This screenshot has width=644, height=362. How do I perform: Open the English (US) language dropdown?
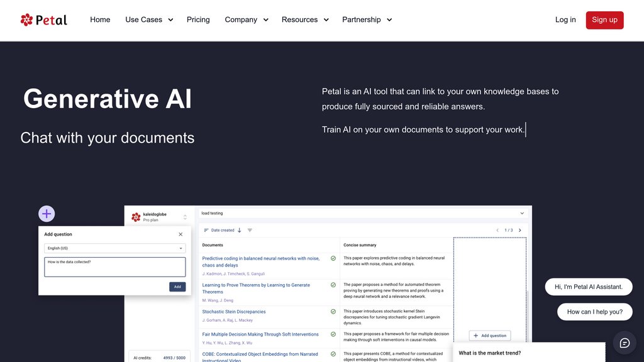pyautogui.click(x=114, y=248)
